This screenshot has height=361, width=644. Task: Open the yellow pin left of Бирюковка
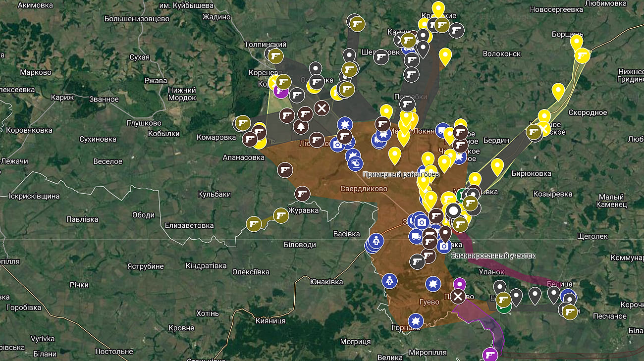pyautogui.click(x=497, y=166)
